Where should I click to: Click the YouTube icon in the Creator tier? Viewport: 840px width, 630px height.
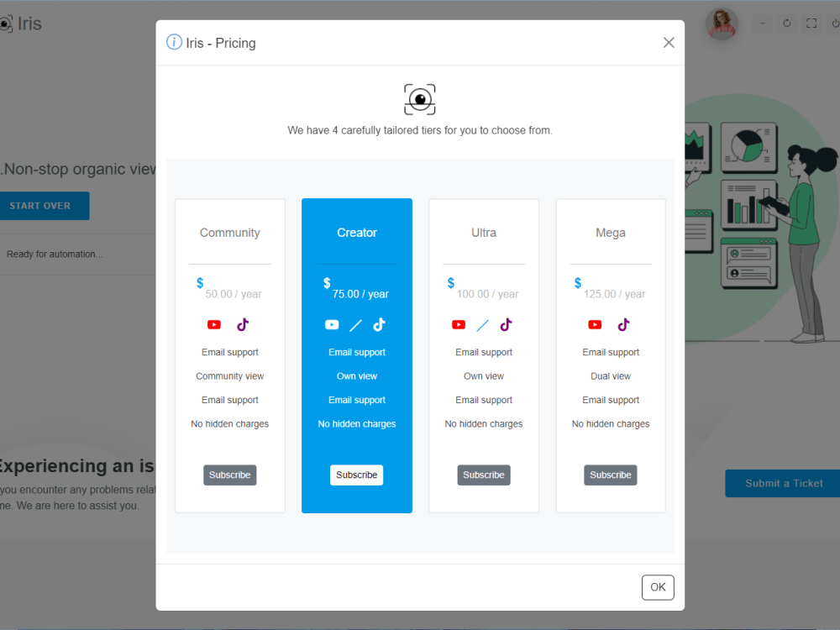[332, 324]
